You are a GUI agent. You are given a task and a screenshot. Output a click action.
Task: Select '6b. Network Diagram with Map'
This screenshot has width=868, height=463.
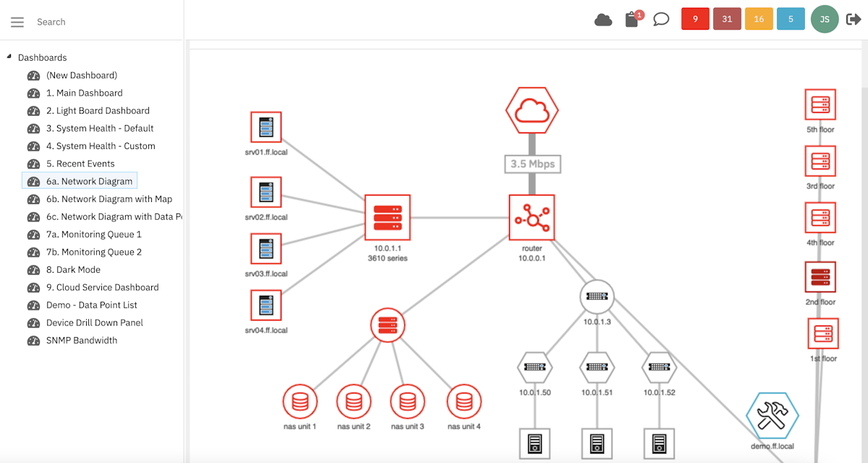[x=109, y=198]
